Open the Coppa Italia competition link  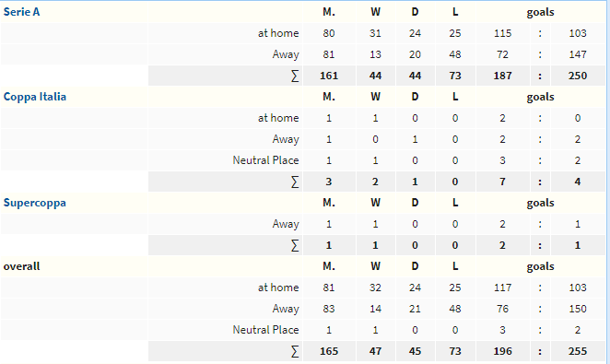tap(35, 97)
